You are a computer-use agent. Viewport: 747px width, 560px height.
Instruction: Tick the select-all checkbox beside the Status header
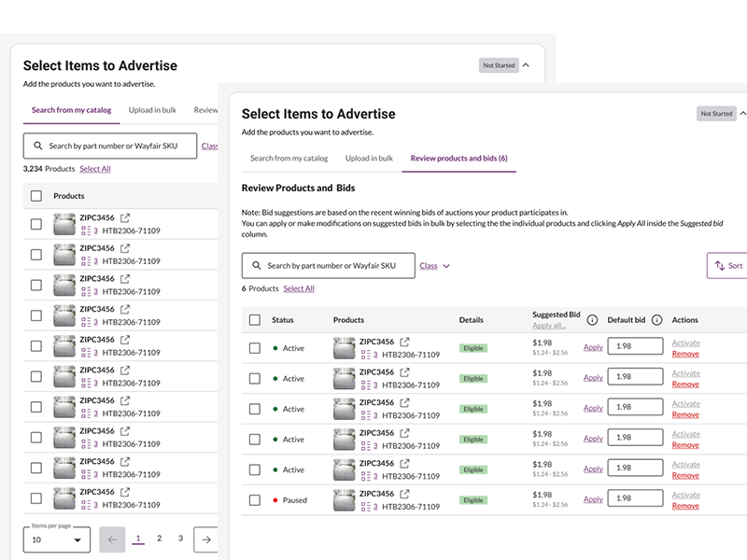click(x=255, y=320)
